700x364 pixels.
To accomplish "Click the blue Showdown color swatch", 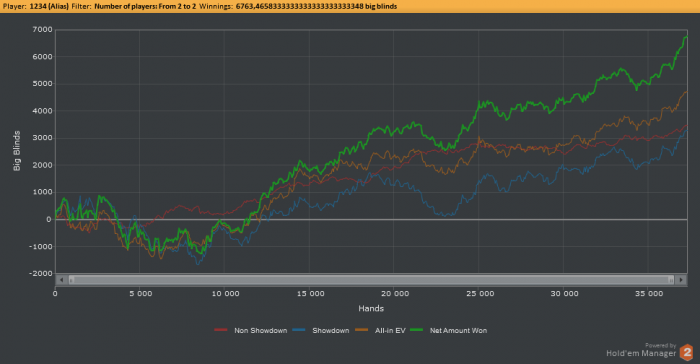I will (x=299, y=330).
